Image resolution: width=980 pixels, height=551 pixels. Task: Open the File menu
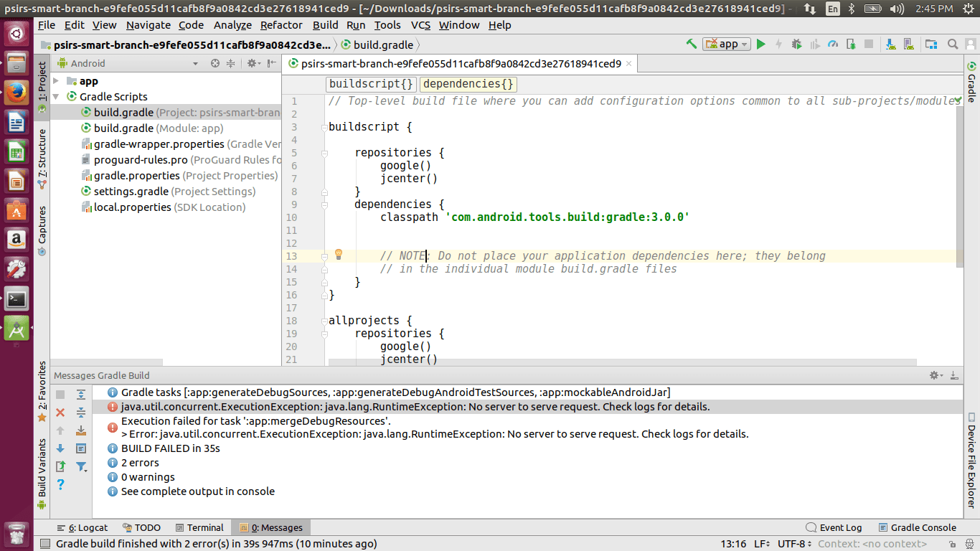[46, 24]
